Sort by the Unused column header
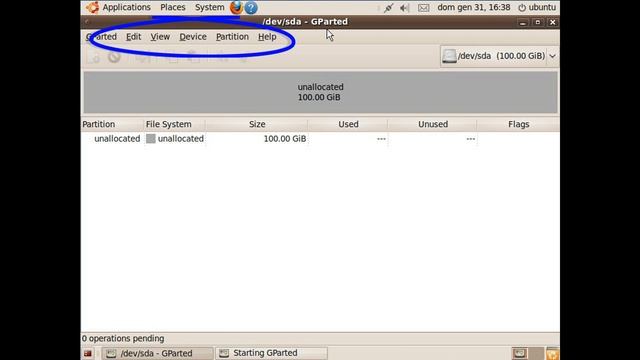 pyautogui.click(x=433, y=124)
